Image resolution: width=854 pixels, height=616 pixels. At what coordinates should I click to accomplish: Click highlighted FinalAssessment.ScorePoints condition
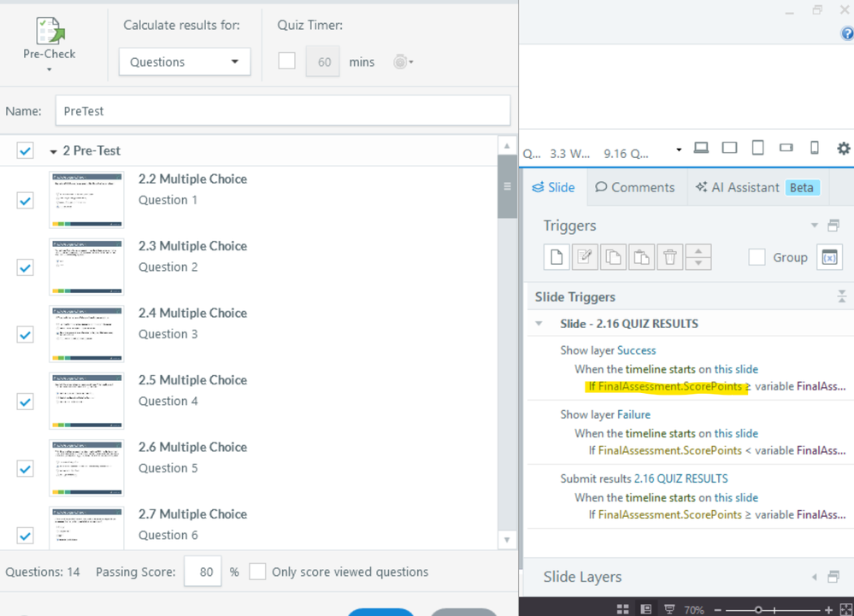(669, 386)
